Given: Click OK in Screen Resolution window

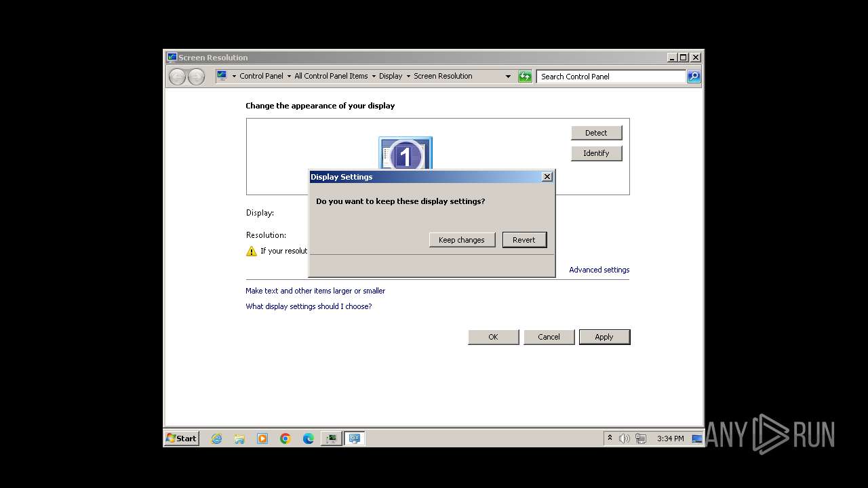Looking at the screenshot, I should (x=494, y=337).
